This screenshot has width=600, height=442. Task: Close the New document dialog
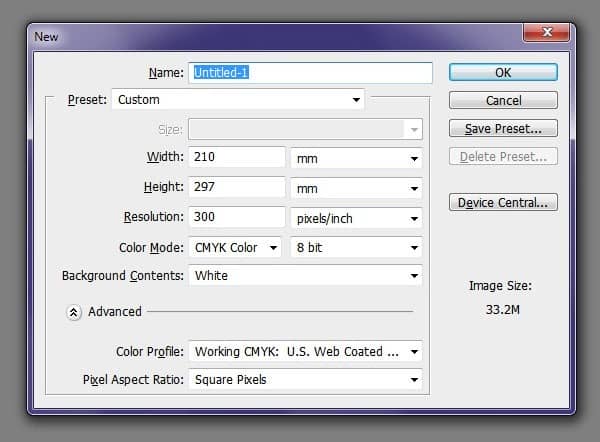546,32
